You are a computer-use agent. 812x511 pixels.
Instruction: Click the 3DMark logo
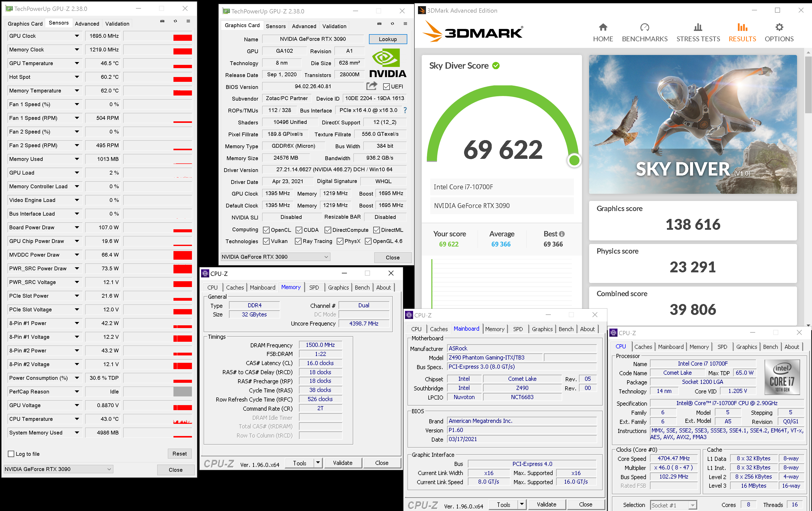point(472,31)
